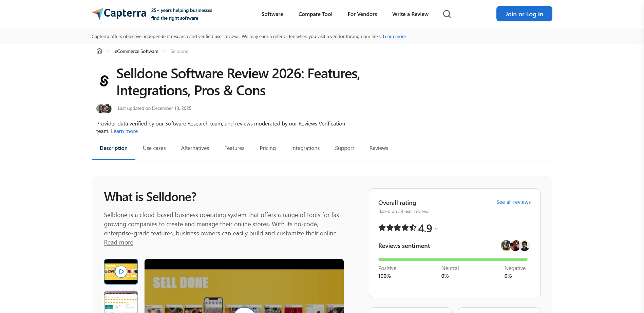Switch to the Alternatives tab
This screenshot has width=644, height=313.
[x=195, y=148]
